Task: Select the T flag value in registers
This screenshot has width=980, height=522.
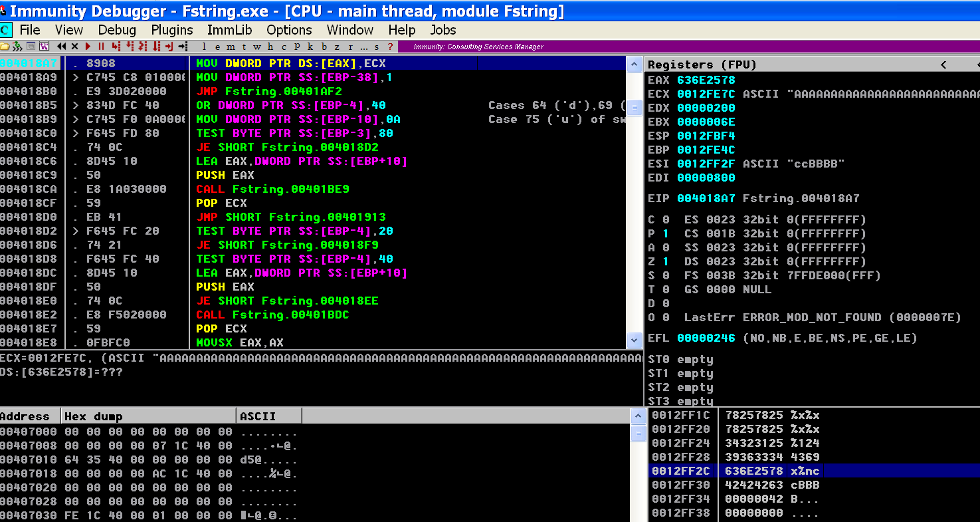Action: tap(666, 289)
